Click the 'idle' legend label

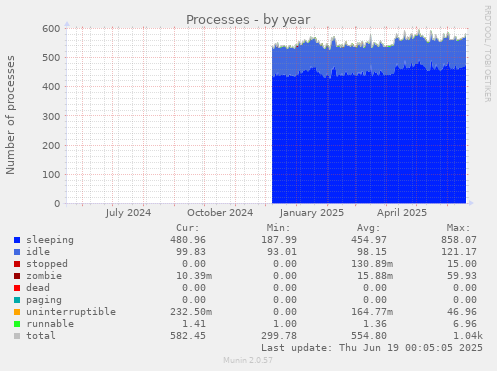pyautogui.click(x=38, y=252)
